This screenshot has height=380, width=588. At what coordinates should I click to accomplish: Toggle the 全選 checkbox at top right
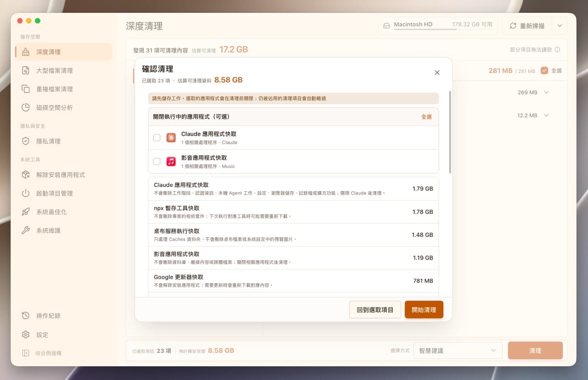point(544,71)
